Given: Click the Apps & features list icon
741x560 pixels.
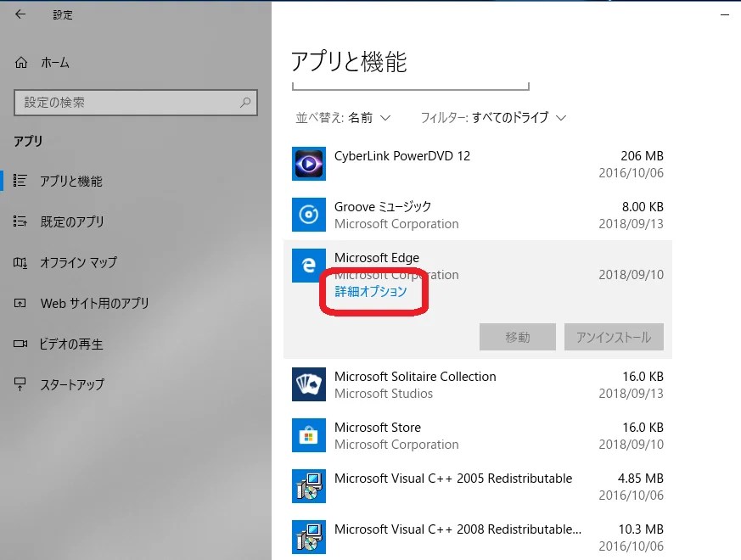Looking at the screenshot, I should click(20, 180).
